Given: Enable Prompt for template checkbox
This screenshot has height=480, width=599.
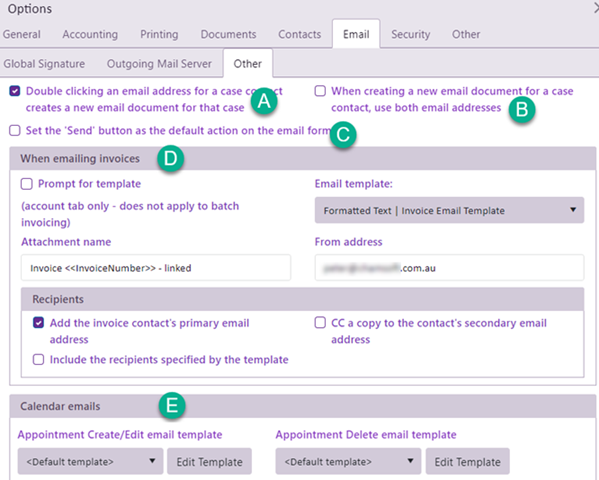Looking at the screenshot, I should pos(26,184).
